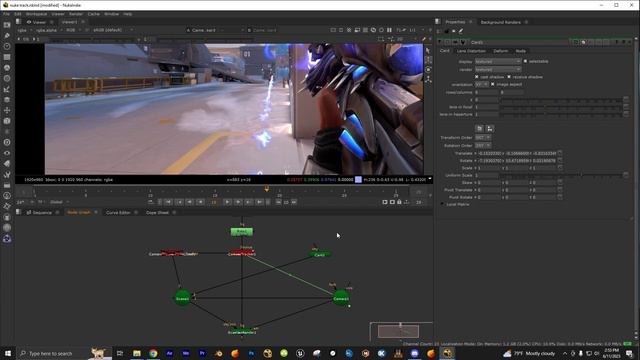
Task: Click the translate x input field
Action: (489, 153)
